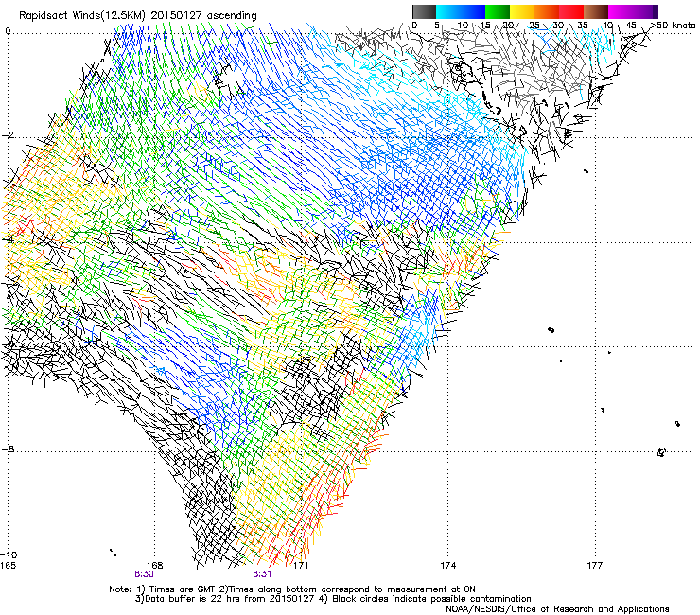Click the 'NOAA/NESDIS/Office of Research and Applications' credit
Viewport: 700px width, 615px height.
(557, 609)
